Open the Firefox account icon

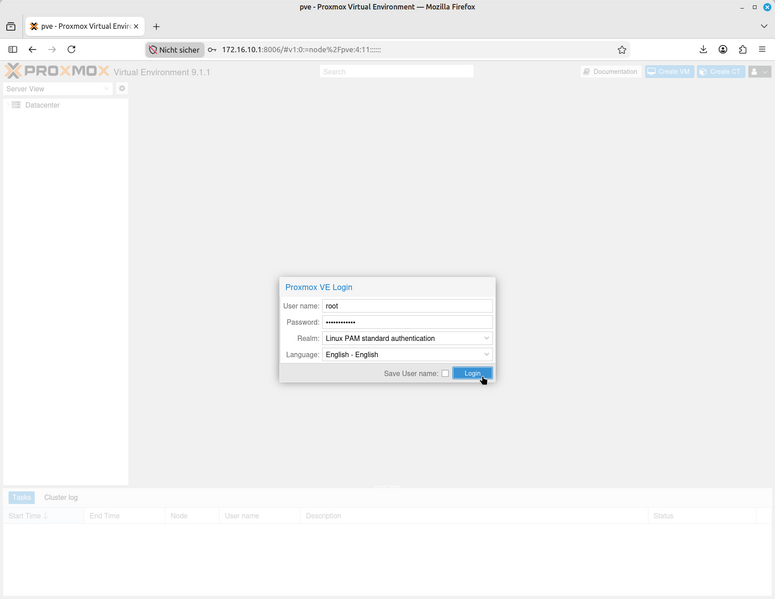click(723, 49)
